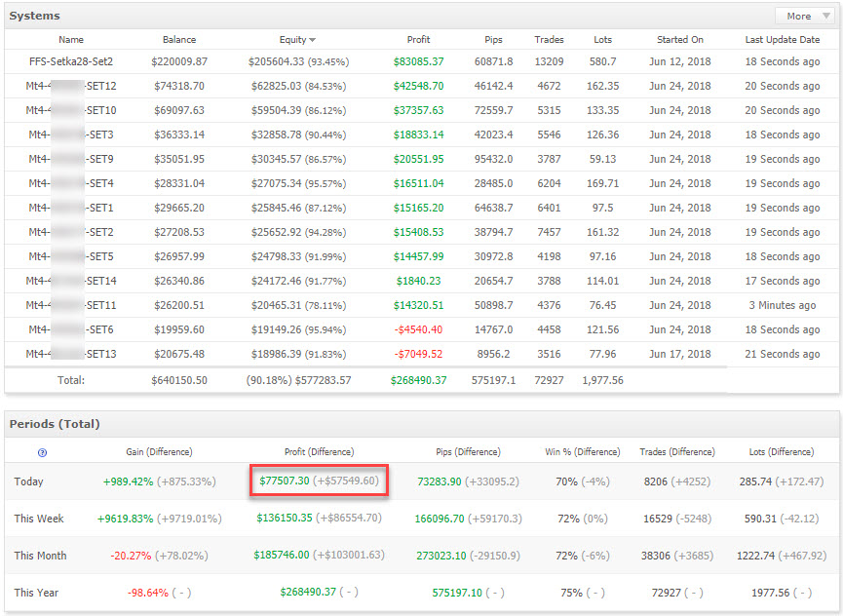This screenshot has width=843, height=616.
Task: Click the total profit $268490.37 in Systems table
Action: coord(418,380)
